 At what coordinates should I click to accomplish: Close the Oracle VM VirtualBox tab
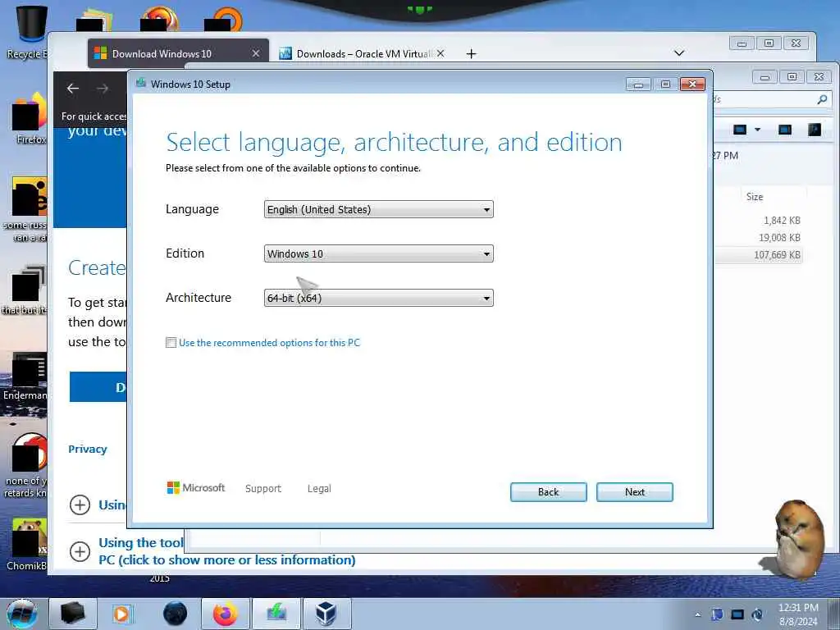(441, 53)
